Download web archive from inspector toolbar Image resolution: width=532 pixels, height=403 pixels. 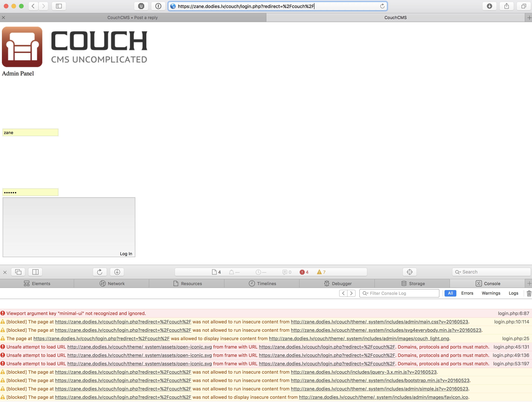coord(117,272)
